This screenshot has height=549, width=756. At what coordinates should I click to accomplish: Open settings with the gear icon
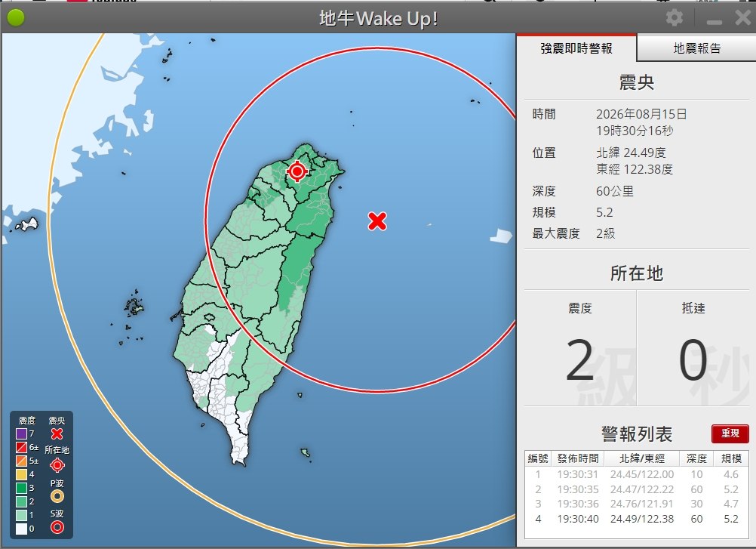coord(674,18)
